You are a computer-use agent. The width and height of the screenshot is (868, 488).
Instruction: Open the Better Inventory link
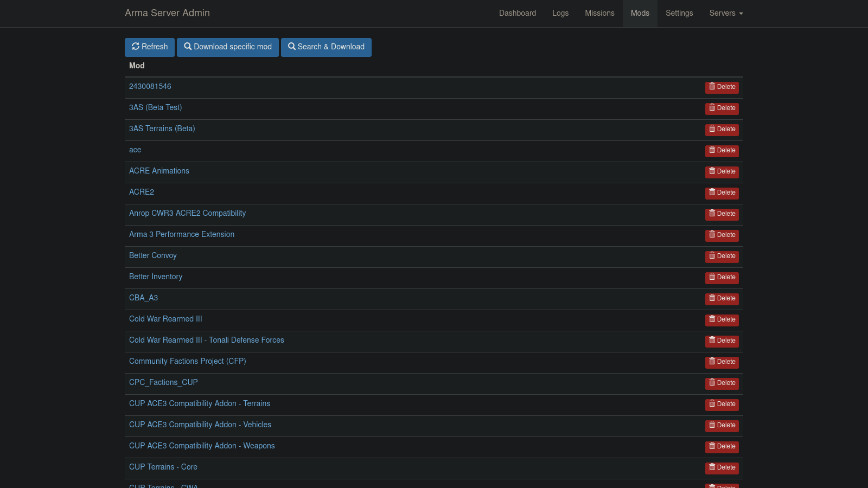(156, 277)
